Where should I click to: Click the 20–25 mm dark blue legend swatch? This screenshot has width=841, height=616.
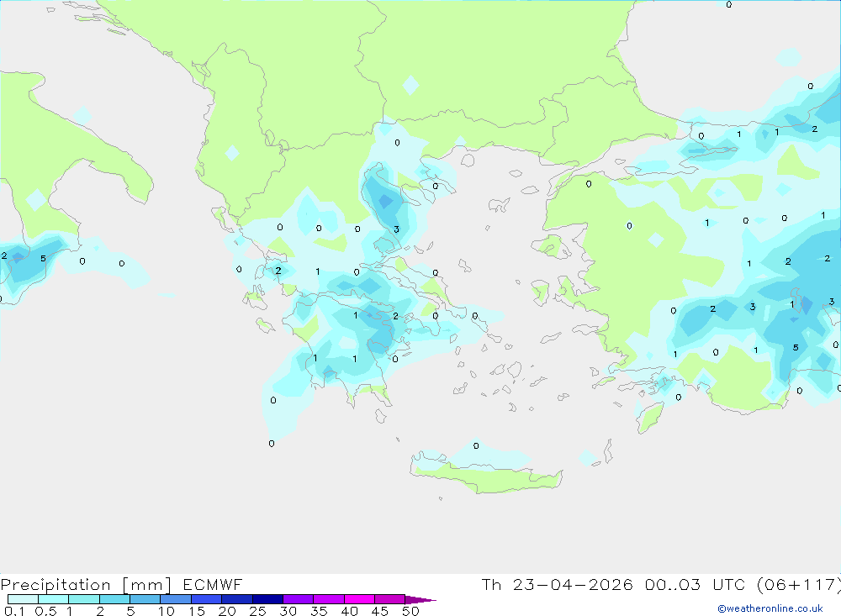(237, 599)
